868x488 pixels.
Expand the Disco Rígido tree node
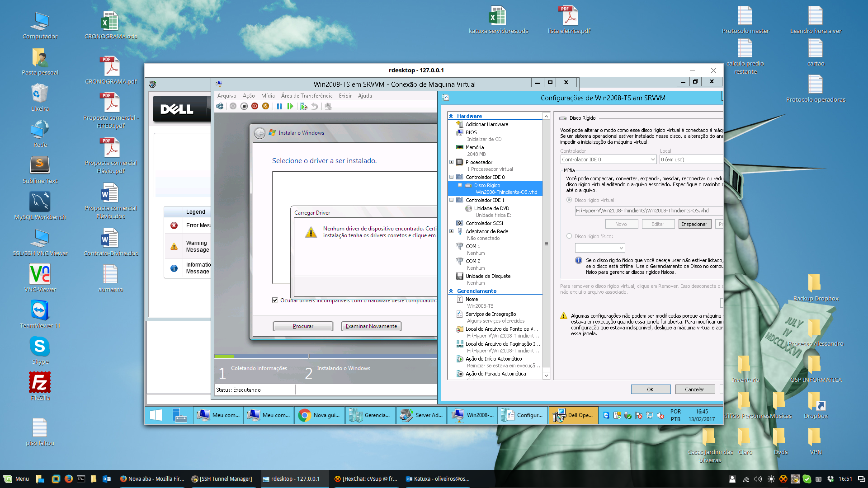[460, 185]
